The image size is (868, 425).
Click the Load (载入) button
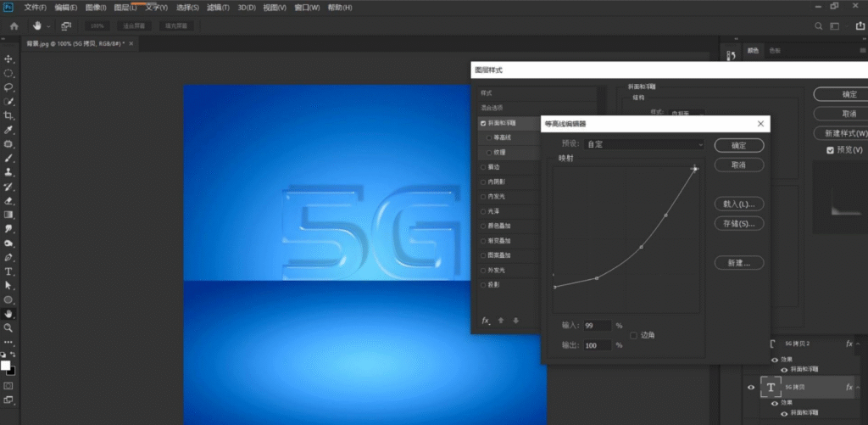click(739, 204)
